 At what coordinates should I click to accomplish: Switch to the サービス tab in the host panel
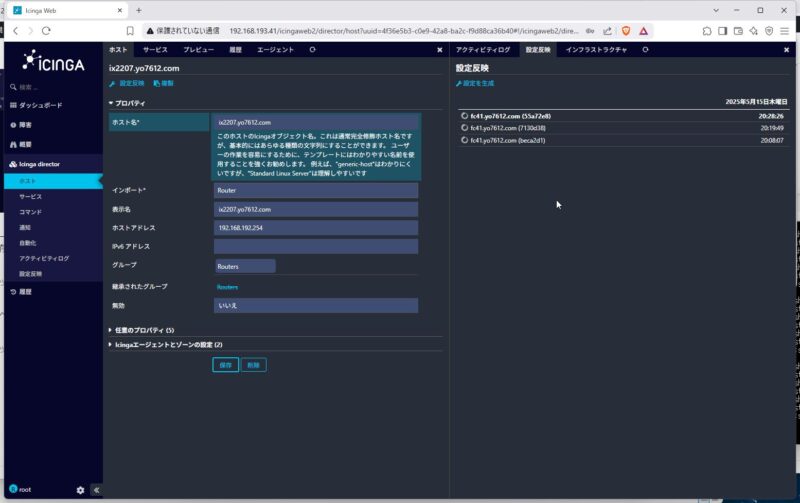[x=155, y=49]
